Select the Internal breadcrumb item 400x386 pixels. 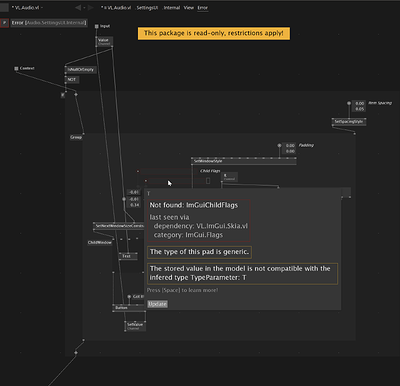(171, 8)
